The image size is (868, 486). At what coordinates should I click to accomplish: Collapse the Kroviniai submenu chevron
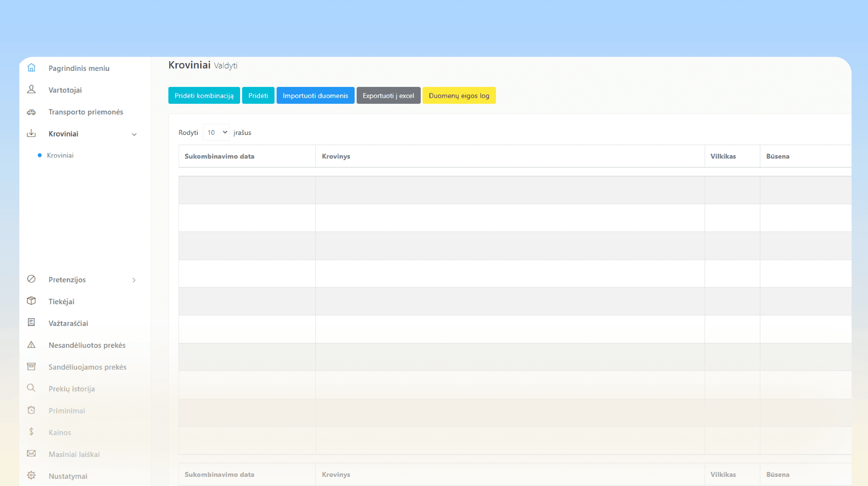point(134,134)
